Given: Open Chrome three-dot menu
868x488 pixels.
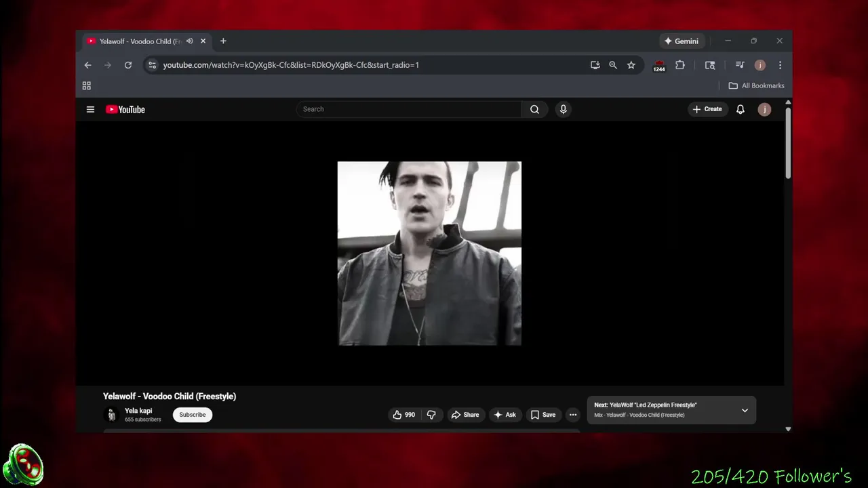Looking at the screenshot, I should [x=780, y=65].
